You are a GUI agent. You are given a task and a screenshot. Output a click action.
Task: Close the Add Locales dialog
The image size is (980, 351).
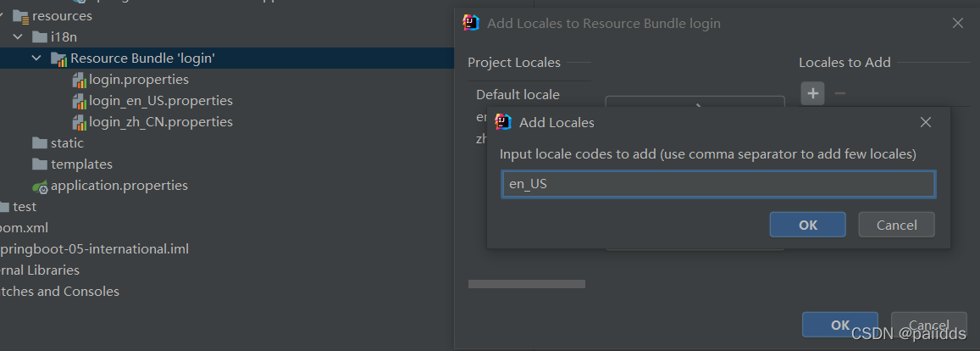pyautogui.click(x=926, y=122)
